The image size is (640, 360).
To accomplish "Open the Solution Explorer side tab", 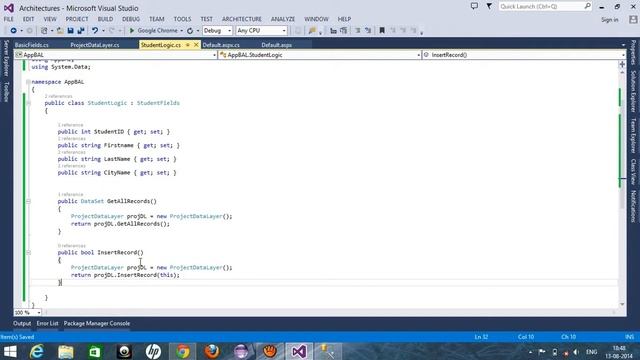I will (633, 91).
